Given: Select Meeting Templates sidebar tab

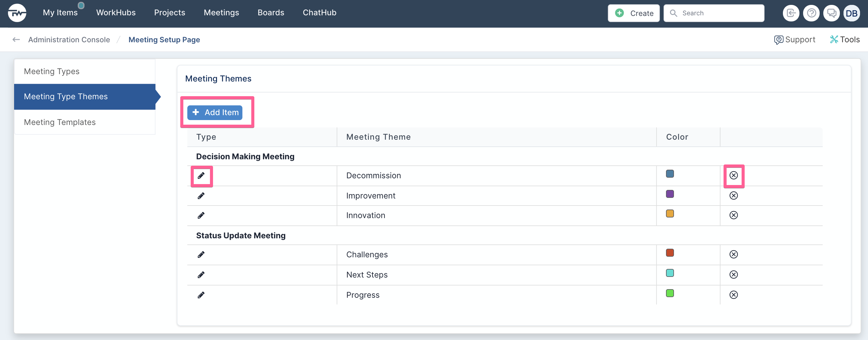Looking at the screenshot, I should point(84,122).
